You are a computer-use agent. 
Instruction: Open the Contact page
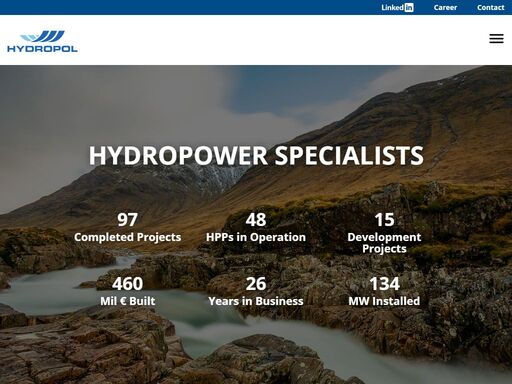[491, 7]
